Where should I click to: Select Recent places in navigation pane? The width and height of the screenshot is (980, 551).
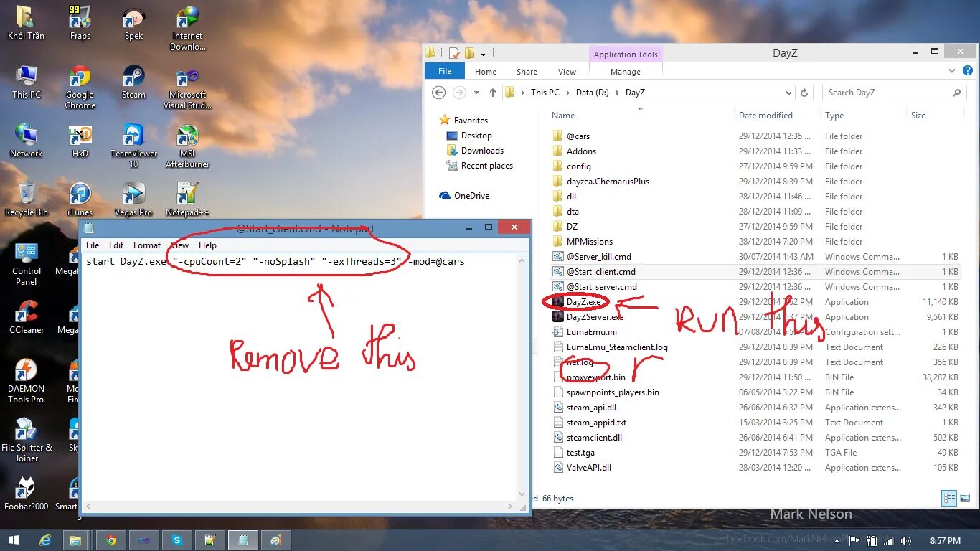(486, 166)
